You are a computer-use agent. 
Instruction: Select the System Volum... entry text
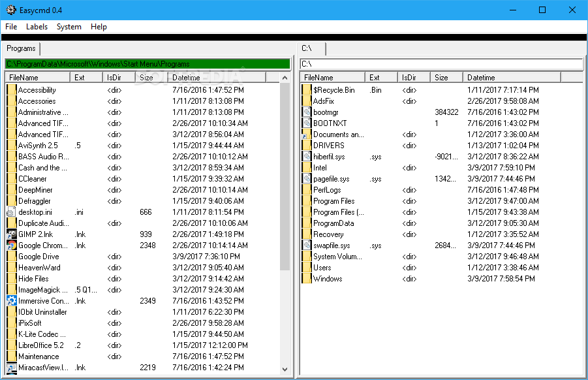(337, 257)
